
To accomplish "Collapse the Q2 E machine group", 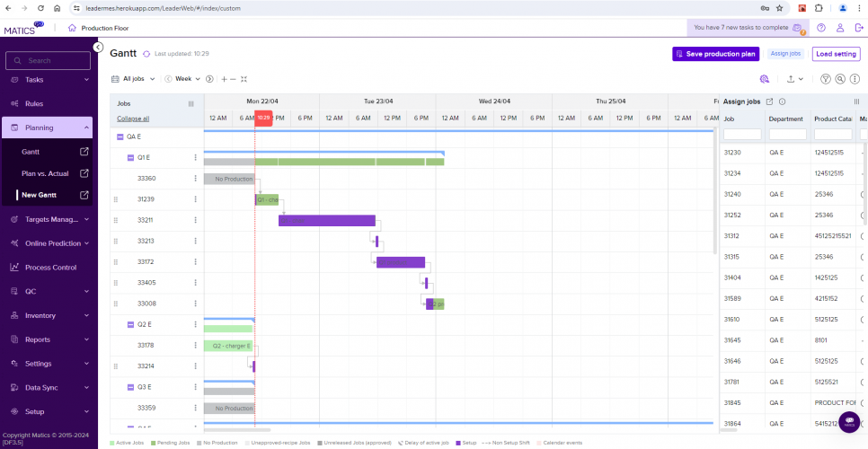I will 130,324.
